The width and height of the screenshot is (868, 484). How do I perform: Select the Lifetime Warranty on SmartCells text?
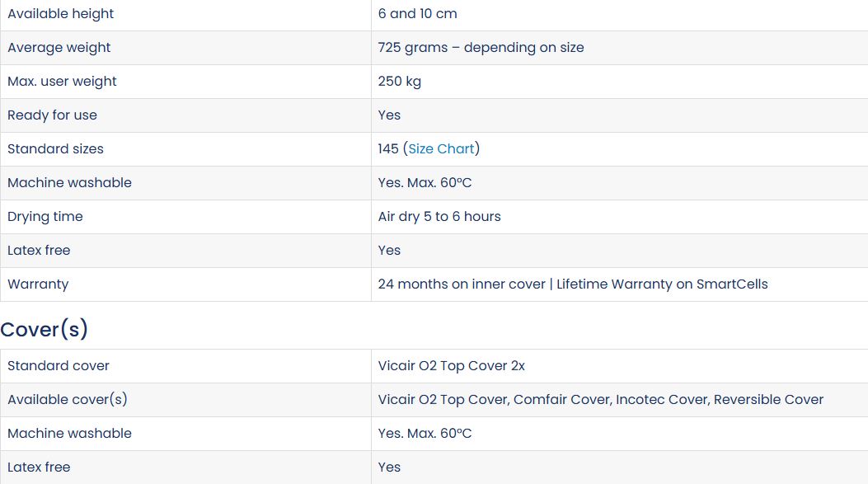click(662, 284)
